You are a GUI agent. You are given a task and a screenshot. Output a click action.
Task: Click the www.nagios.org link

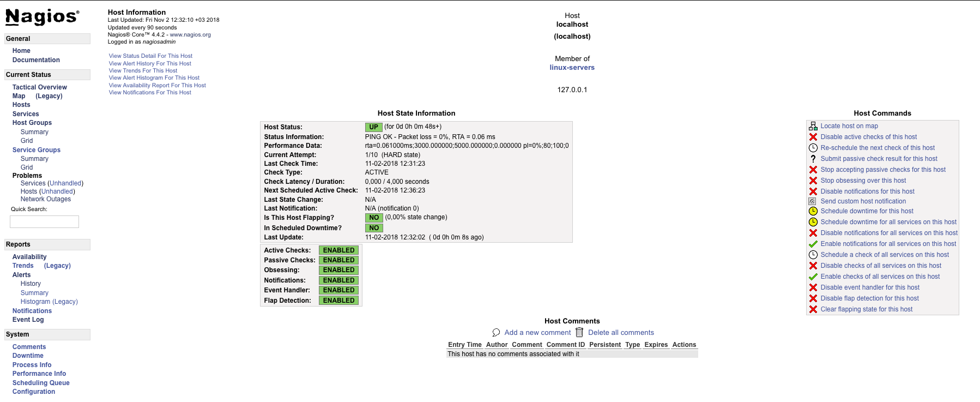pos(190,35)
